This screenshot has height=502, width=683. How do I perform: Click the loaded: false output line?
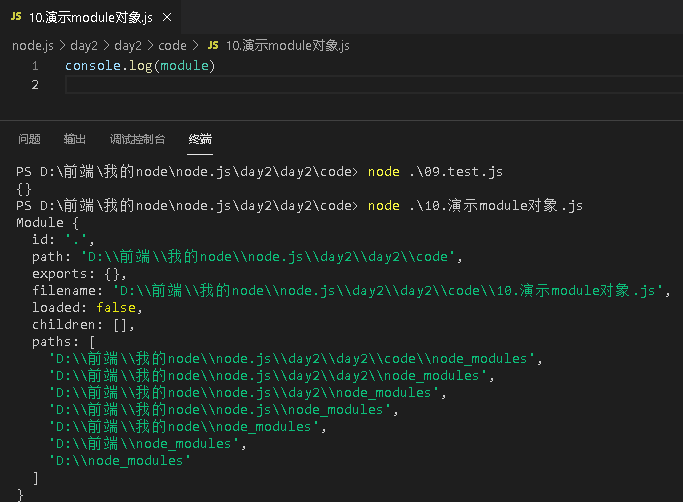[87, 308]
